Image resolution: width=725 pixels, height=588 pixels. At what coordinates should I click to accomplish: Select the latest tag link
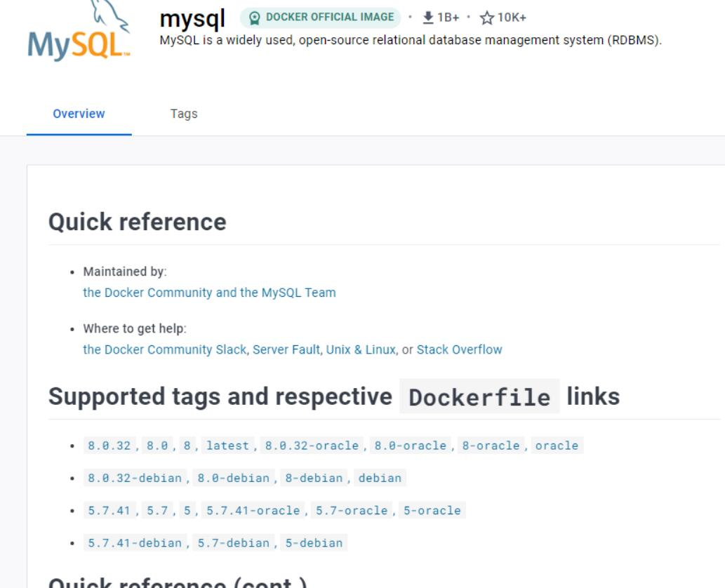click(227, 446)
